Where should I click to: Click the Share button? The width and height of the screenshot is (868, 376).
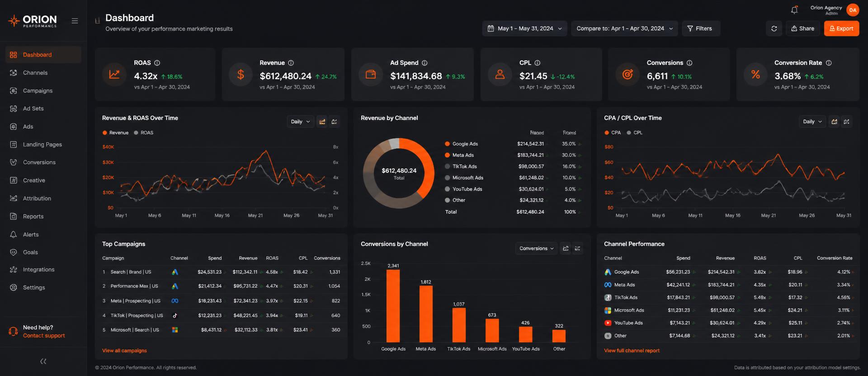tap(802, 28)
